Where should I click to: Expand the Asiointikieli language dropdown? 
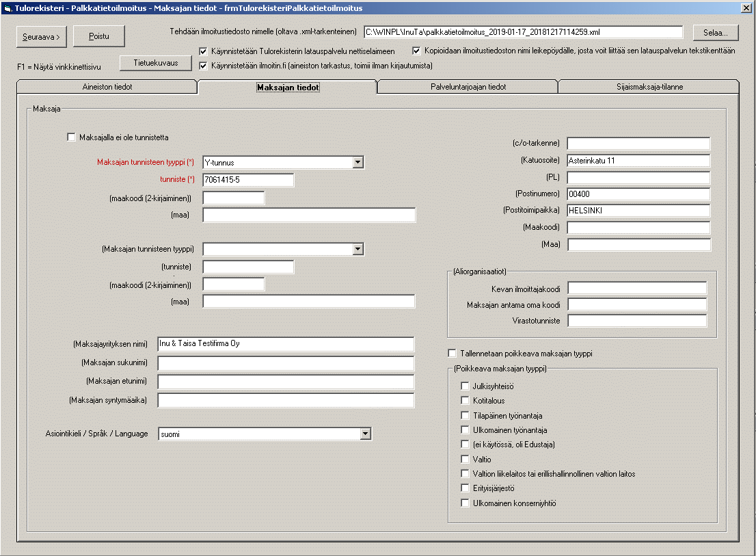click(366, 434)
